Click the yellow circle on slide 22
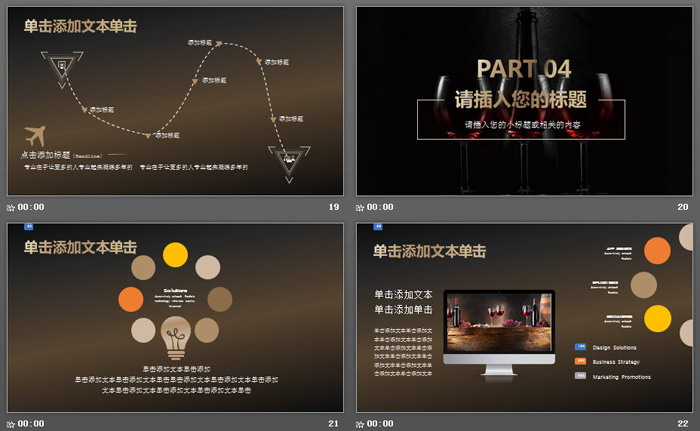The height and width of the screenshot is (431, 700). pyautogui.click(x=658, y=318)
